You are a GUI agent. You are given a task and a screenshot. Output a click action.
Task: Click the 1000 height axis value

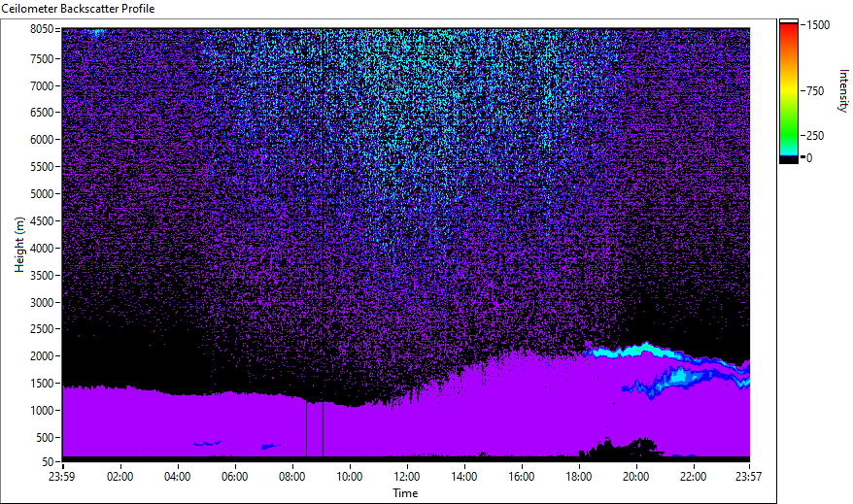point(42,411)
